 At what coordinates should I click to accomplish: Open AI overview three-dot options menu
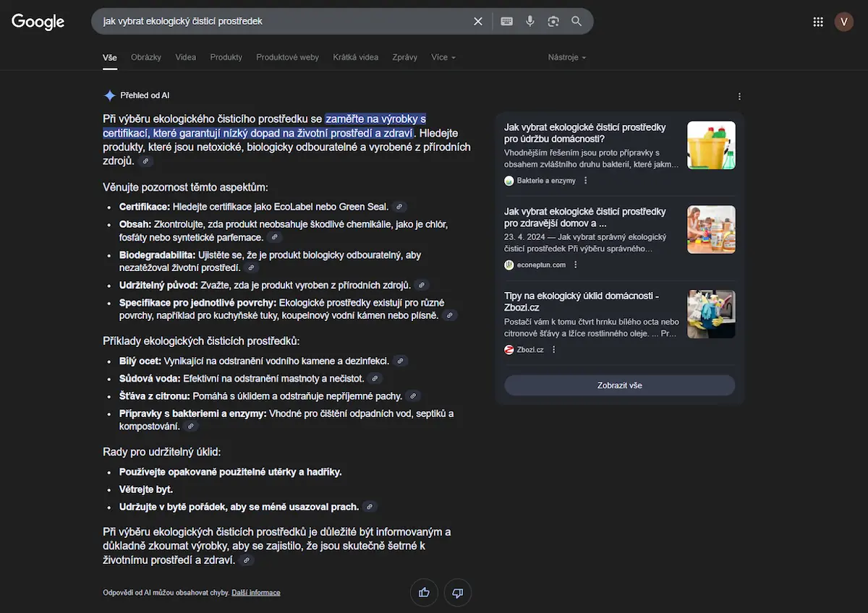tap(739, 96)
